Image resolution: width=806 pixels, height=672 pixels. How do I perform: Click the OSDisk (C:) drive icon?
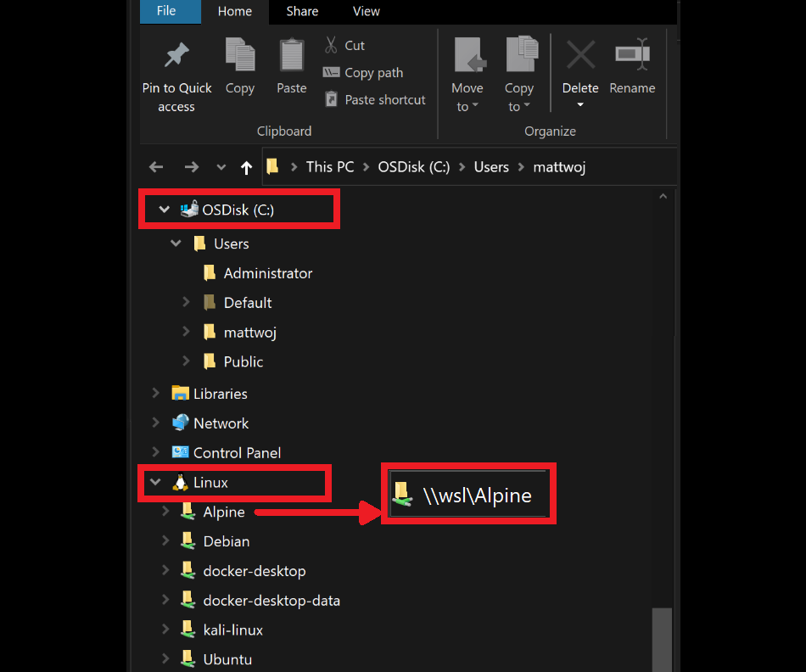(189, 209)
